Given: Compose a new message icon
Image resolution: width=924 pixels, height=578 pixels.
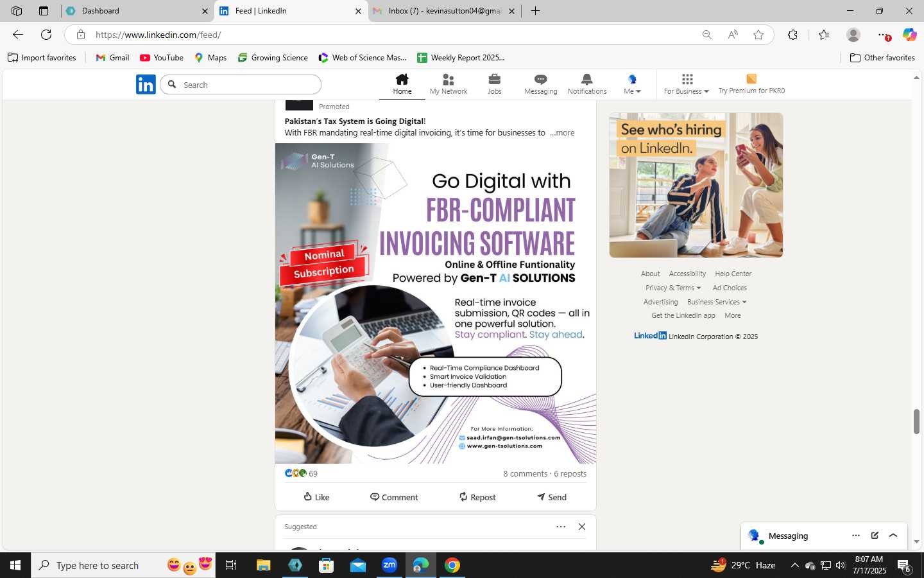Looking at the screenshot, I should pos(875,536).
